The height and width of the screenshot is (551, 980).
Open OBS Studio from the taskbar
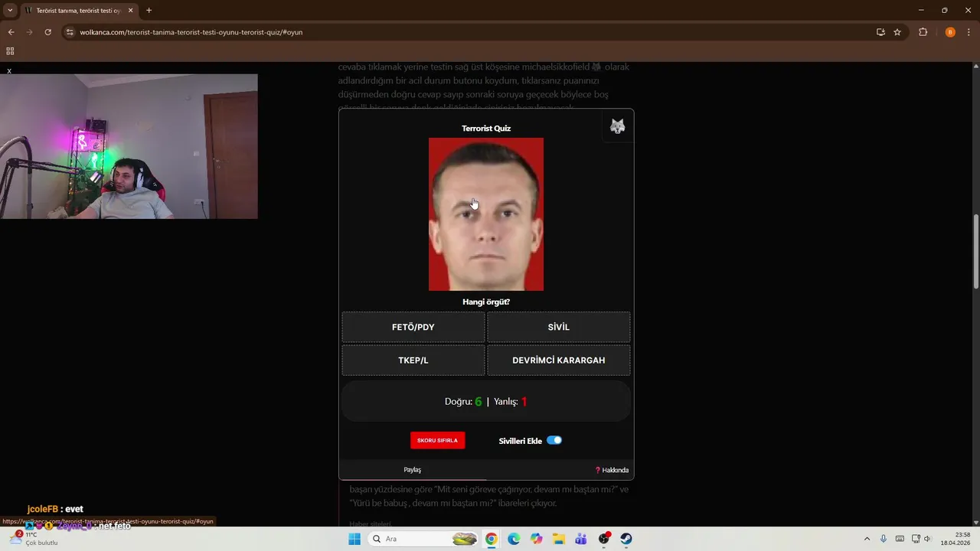point(604,539)
